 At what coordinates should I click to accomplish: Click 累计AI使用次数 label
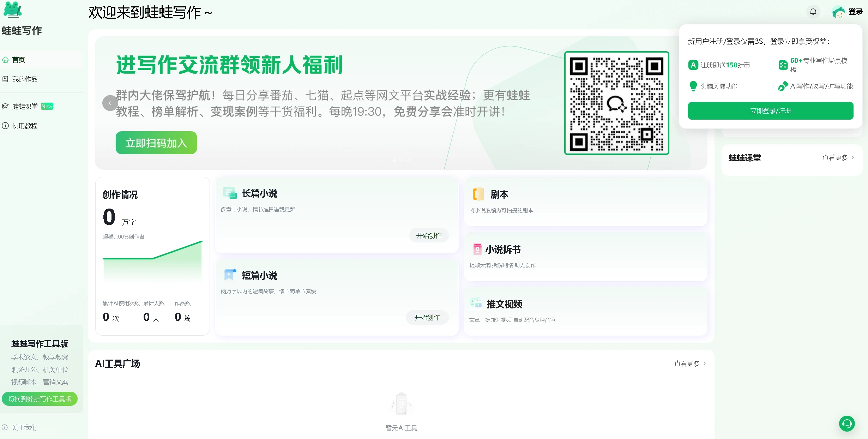tap(121, 303)
